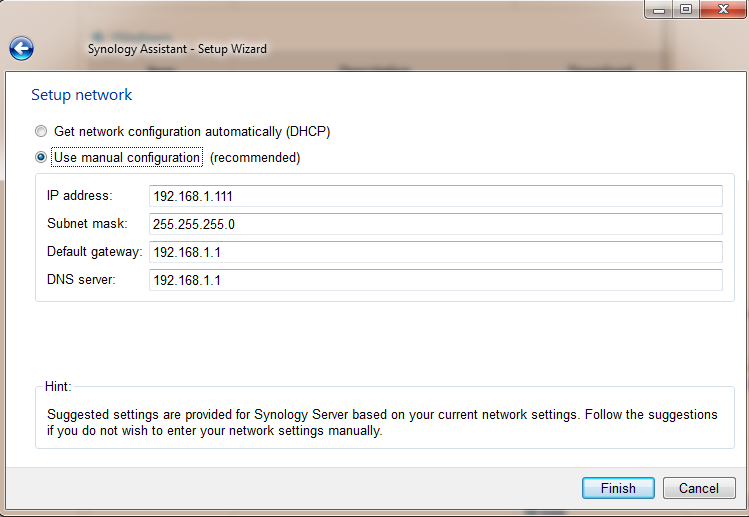Maximize the Setup Wizard window
The height and width of the screenshot is (517, 749).
[686, 9]
